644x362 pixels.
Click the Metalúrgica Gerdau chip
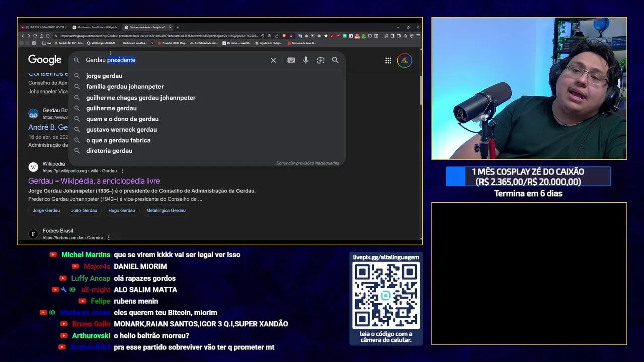[166, 210]
